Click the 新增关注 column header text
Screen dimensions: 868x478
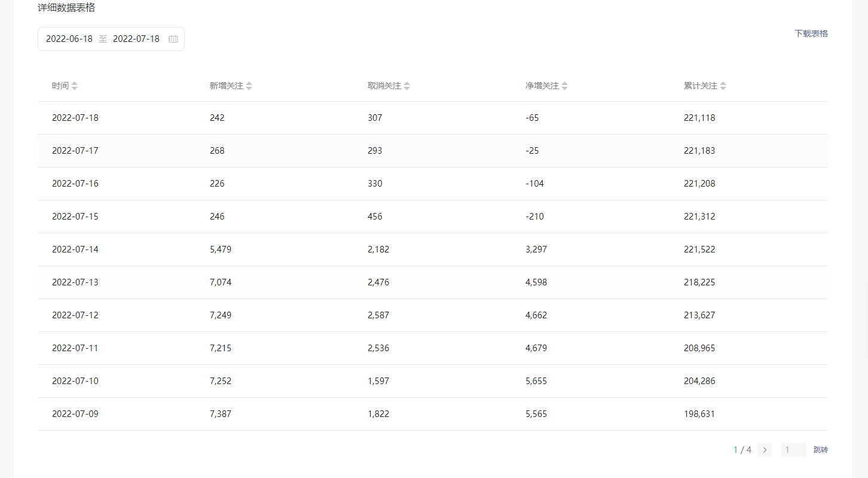(x=226, y=86)
